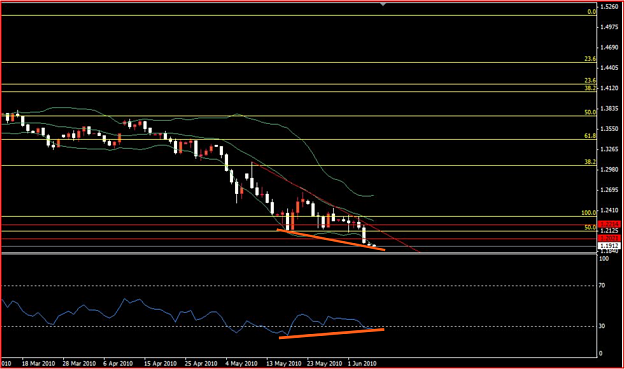Click the 28 Mar 2010 date label
The height and width of the screenshot is (369, 625).
tap(79, 364)
